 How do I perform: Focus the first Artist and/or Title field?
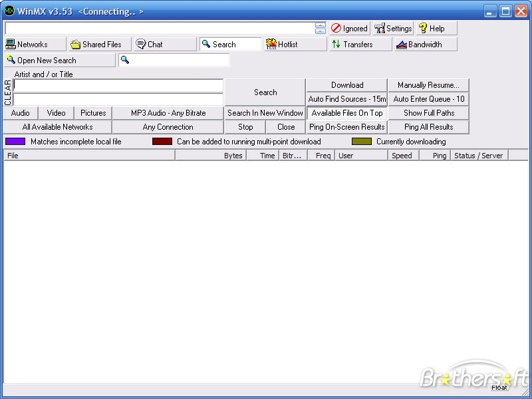[118, 86]
